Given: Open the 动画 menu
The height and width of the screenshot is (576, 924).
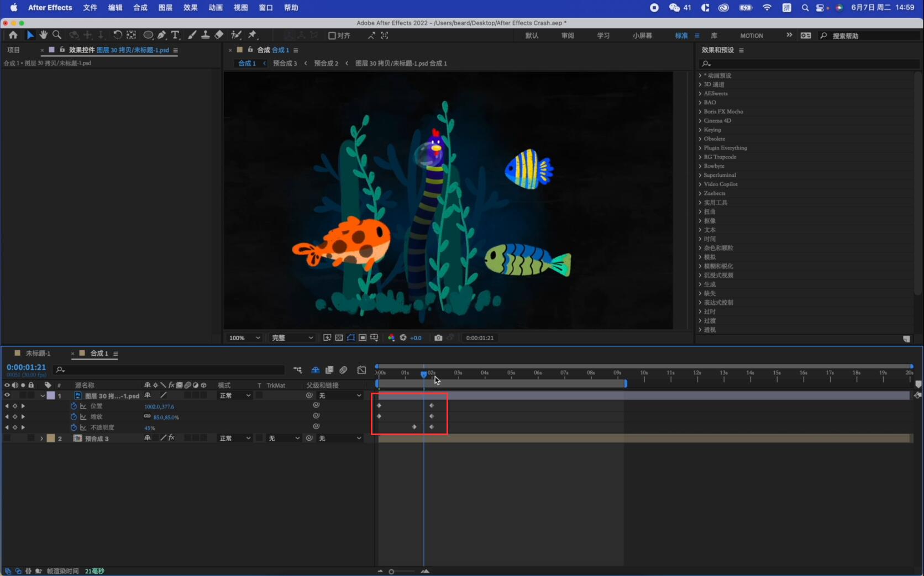Looking at the screenshot, I should (x=216, y=7).
